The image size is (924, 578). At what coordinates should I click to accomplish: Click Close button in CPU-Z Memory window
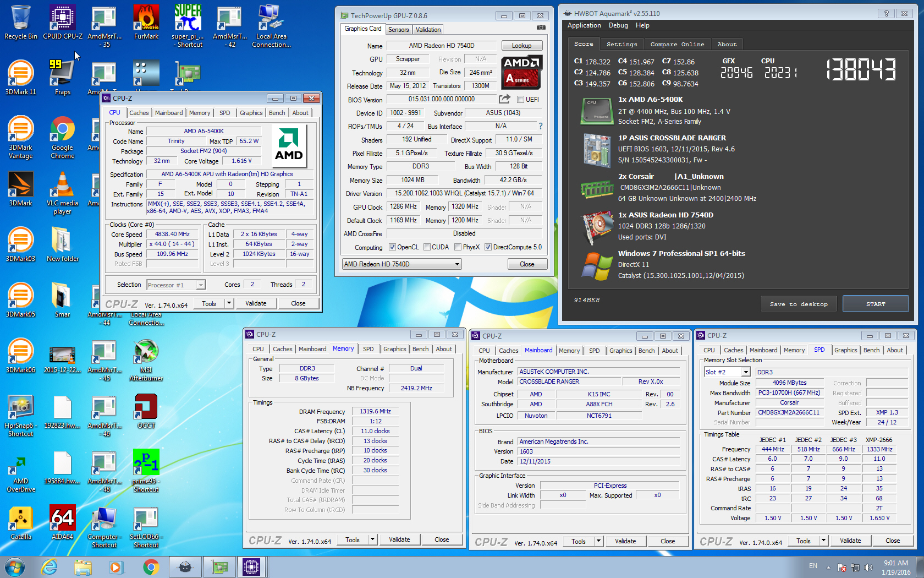pyautogui.click(x=442, y=539)
